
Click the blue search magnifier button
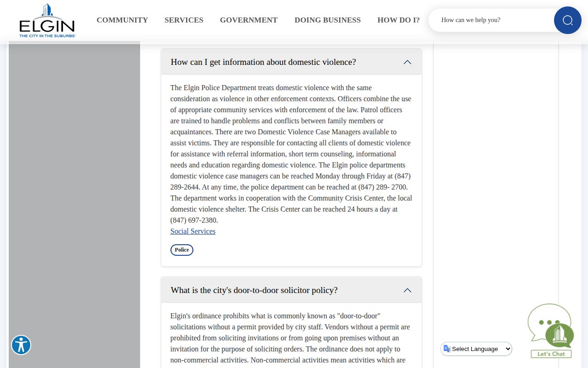point(568,20)
